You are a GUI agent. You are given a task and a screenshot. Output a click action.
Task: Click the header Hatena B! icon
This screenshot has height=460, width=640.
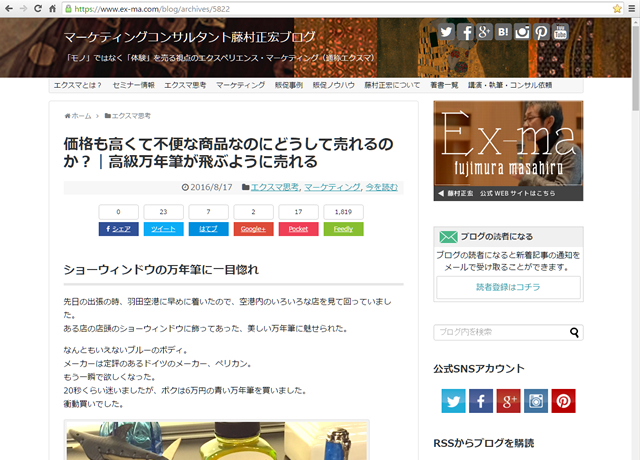[x=503, y=33]
